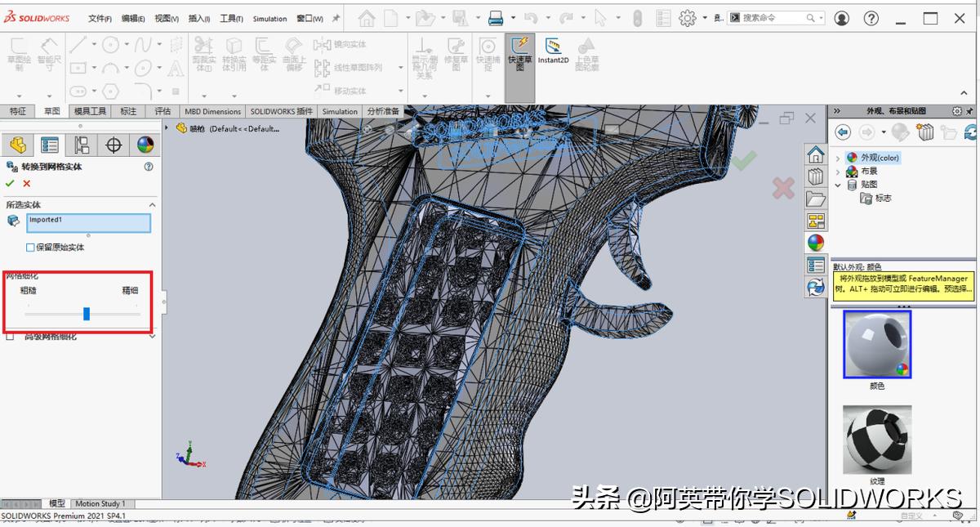Check the 保留原始实体 checkbox
This screenshot has height=527, width=980.
29,247
